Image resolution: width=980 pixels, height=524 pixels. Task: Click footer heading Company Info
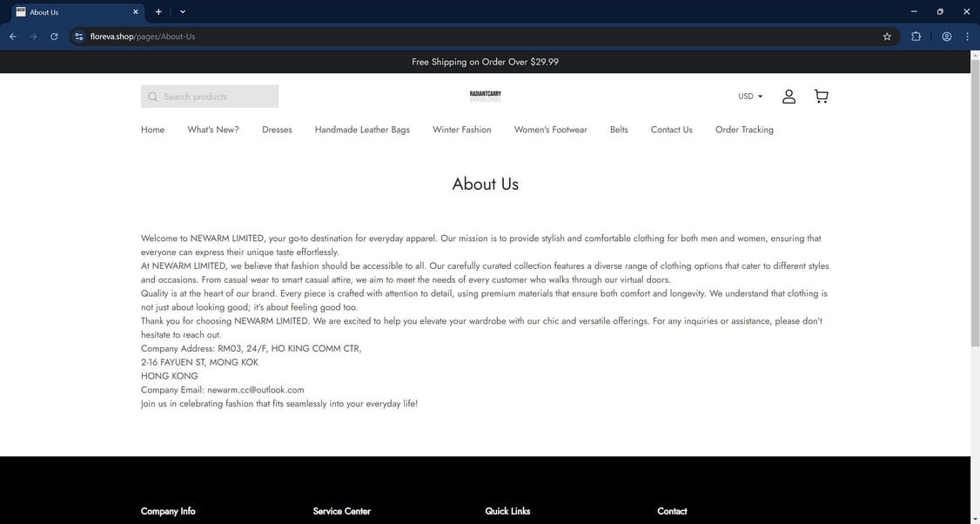point(168,511)
